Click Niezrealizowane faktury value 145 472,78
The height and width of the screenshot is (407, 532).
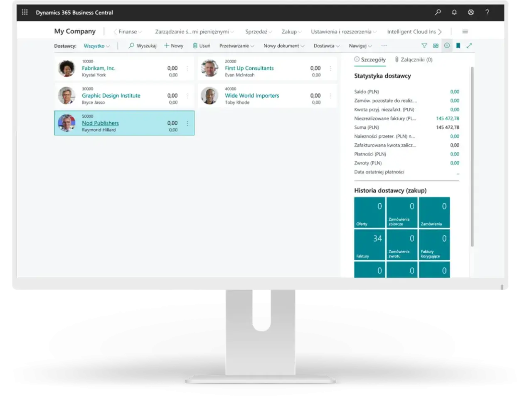pyautogui.click(x=448, y=118)
